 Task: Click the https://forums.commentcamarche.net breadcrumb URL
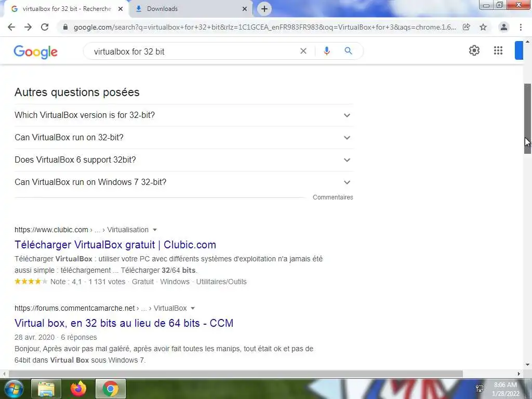pyautogui.click(x=75, y=308)
